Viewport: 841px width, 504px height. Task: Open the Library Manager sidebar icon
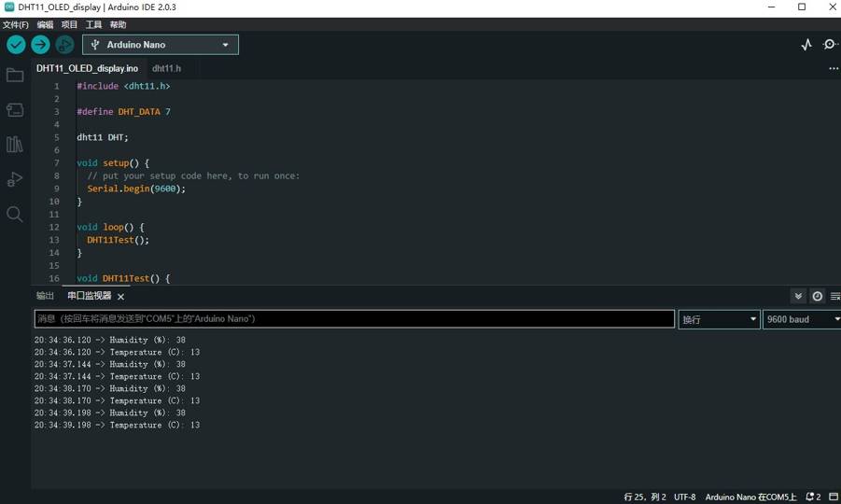pyautogui.click(x=15, y=145)
